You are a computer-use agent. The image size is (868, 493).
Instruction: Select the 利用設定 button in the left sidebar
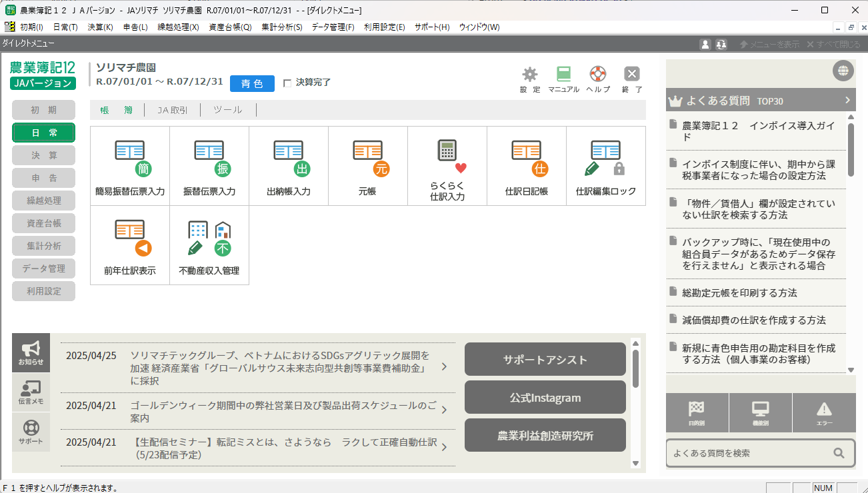(43, 291)
